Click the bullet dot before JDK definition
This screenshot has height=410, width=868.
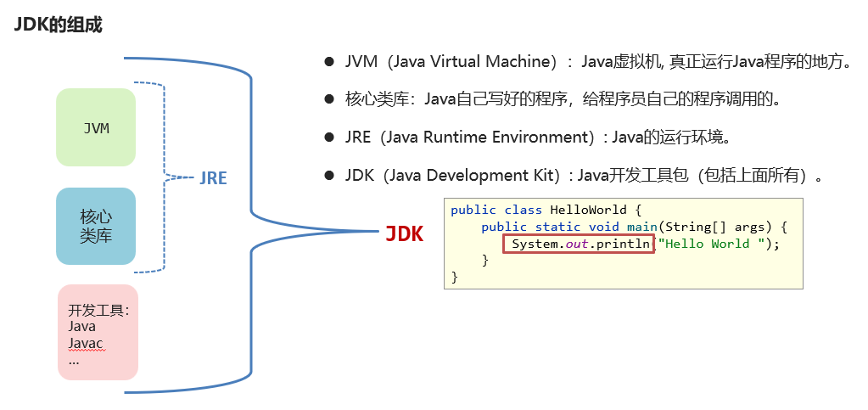pyautogui.click(x=329, y=176)
